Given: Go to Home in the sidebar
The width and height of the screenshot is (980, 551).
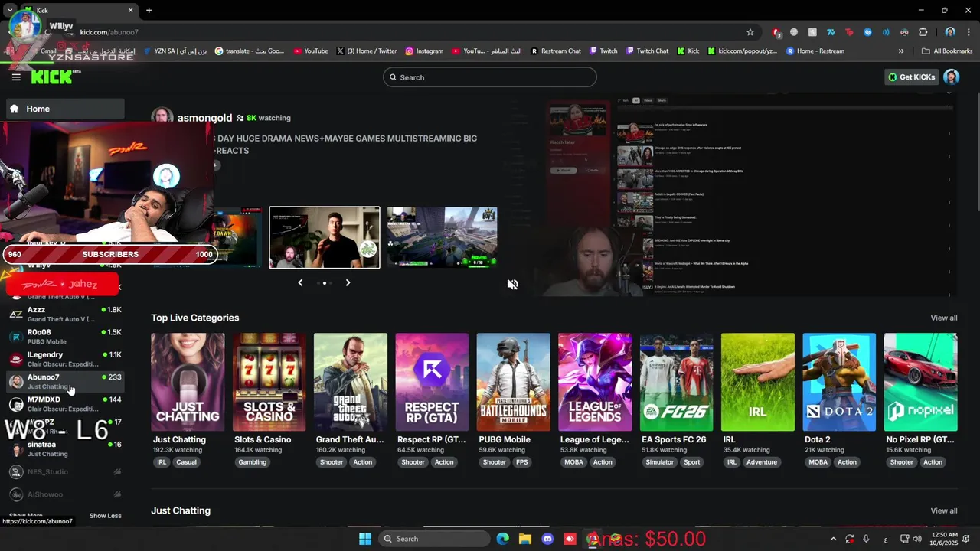Looking at the screenshot, I should [64, 109].
